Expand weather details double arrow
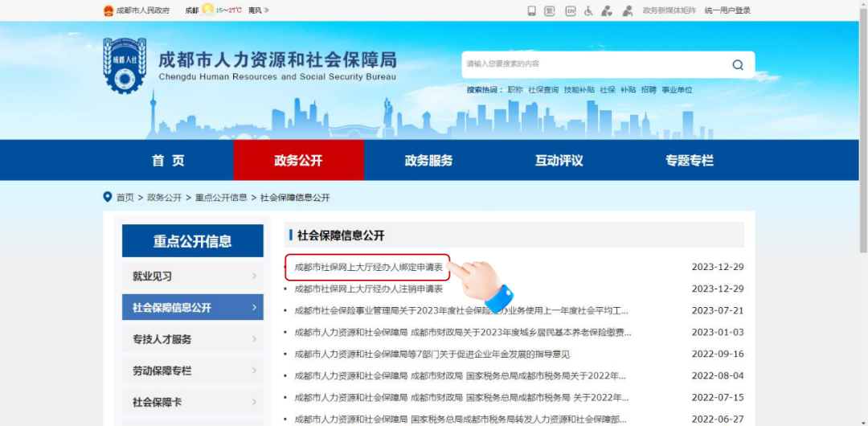 tap(267, 10)
